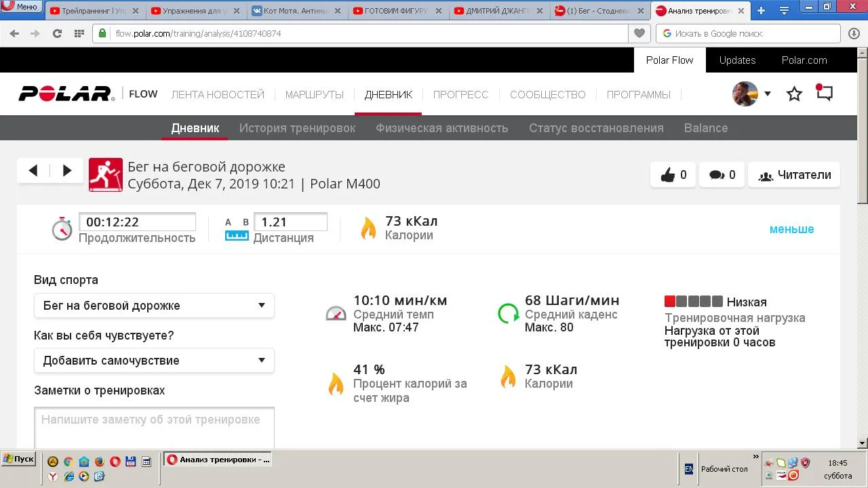Screen dimensions: 868x488
Task: Open СООБЩЕСТВО navigation item
Action: click(x=547, y=95)
